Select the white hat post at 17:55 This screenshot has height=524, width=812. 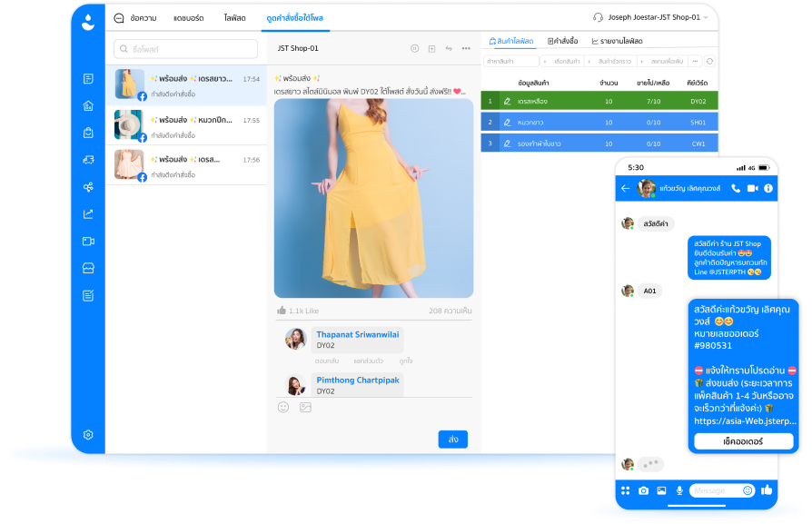coord(186,126)
